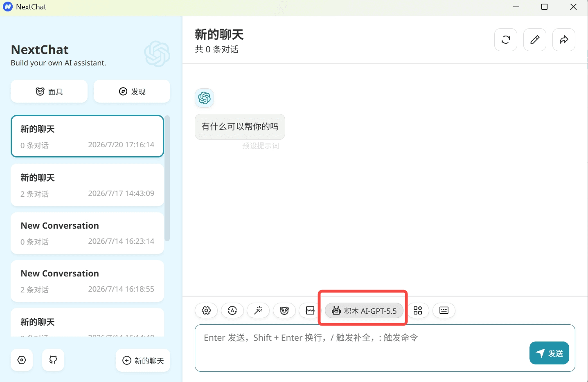Open settings hexagon icon at sidebar bottom
The height and width of the screenshot is (382, 588).
(x=22, y=360)
